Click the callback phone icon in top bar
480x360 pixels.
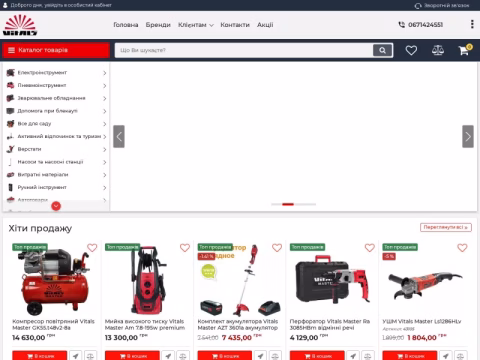point(418,6)
